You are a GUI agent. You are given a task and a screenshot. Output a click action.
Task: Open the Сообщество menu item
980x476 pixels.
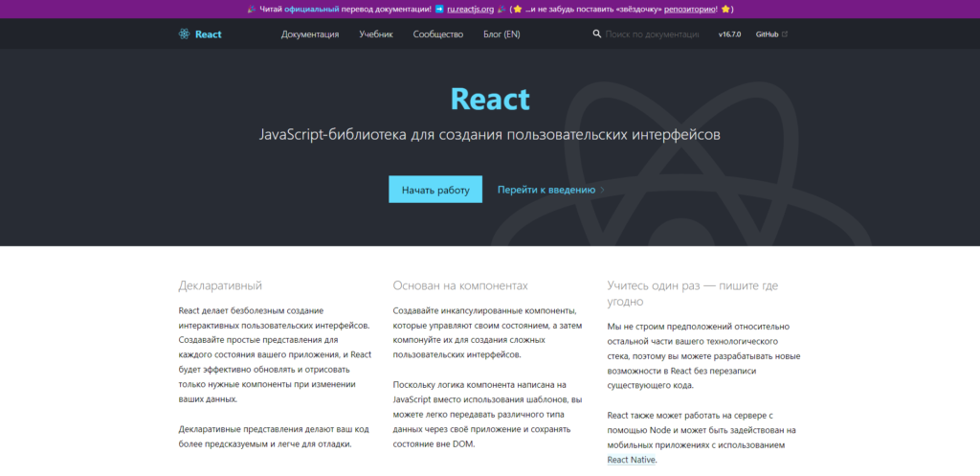[438, 34]
